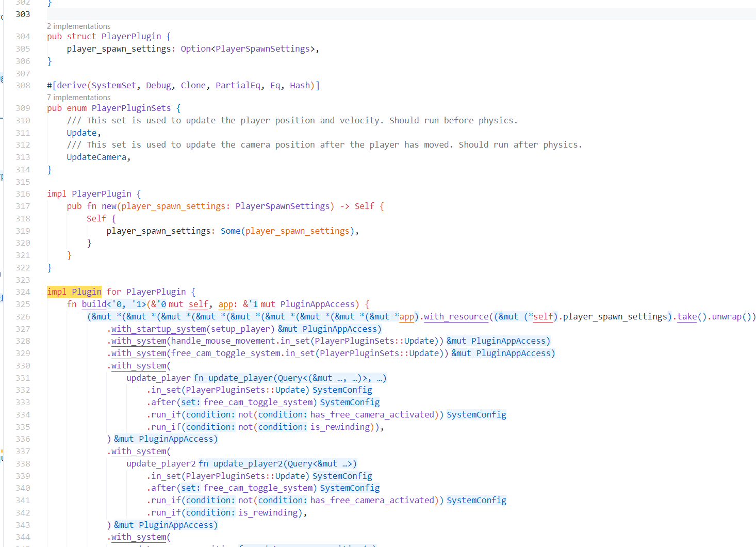Click the PlayerPluginSets enum name on line 309
The image size is (756, 547).
tap(132, 108)
